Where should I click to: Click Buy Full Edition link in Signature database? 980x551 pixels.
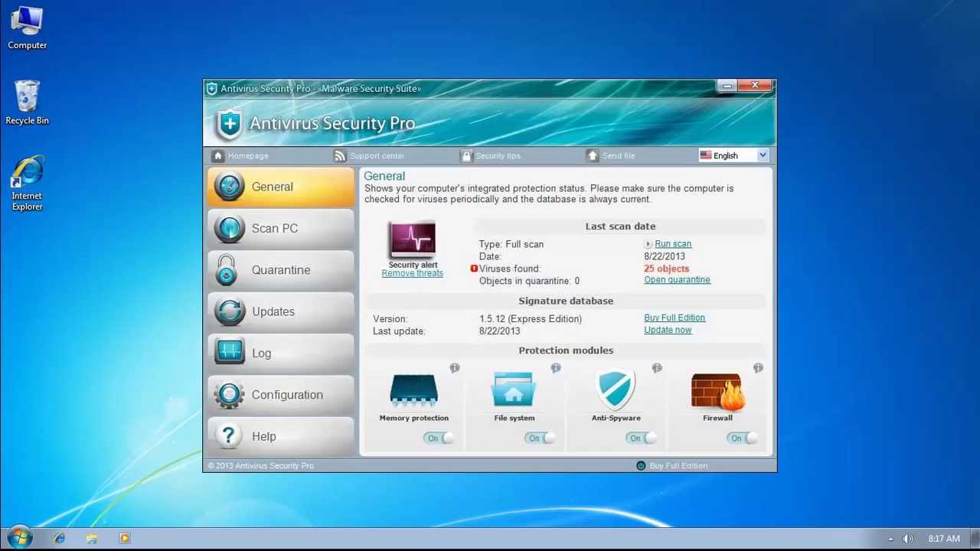click(675, 318)
